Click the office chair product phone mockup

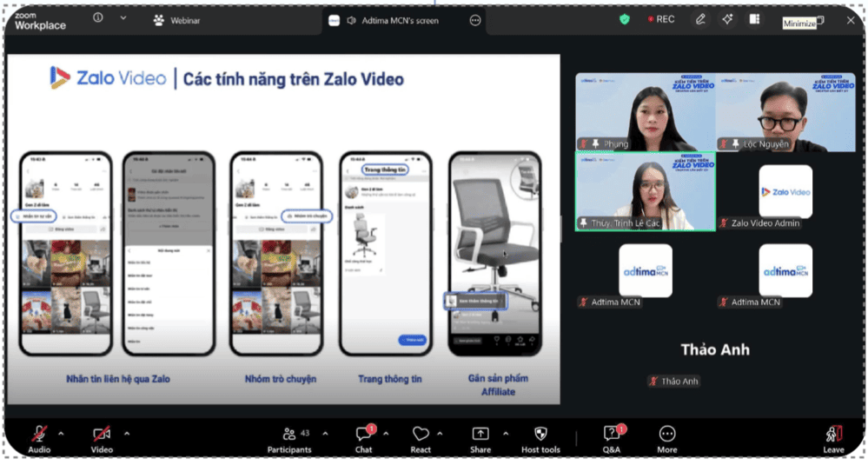pos(495,254)
